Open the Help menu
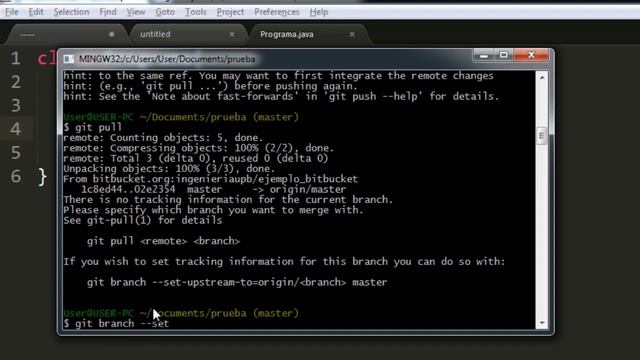Screen dimensions: 640x360 coord(318,12)
